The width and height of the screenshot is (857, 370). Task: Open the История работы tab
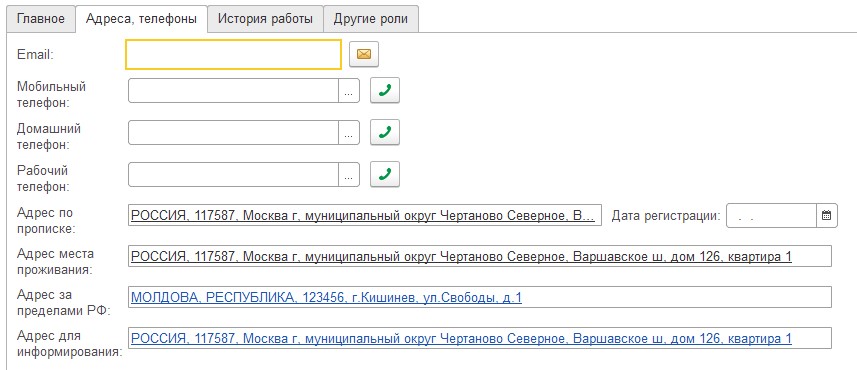point(266,19)
